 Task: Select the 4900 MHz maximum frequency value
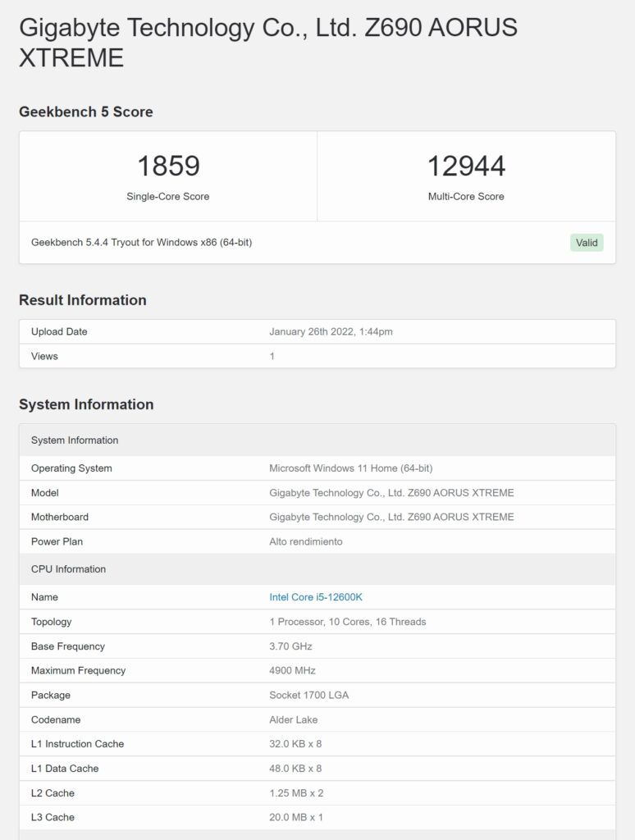click(292, 670)
